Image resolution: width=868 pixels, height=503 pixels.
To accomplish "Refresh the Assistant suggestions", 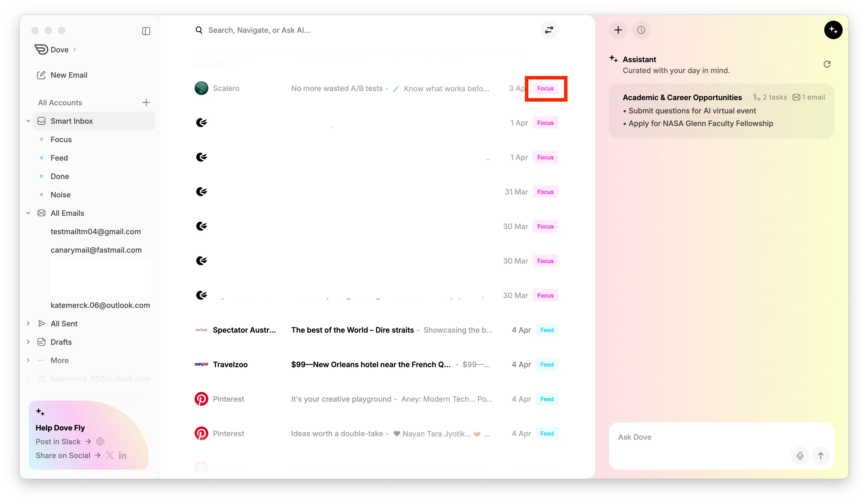I will tap(827, 64).
